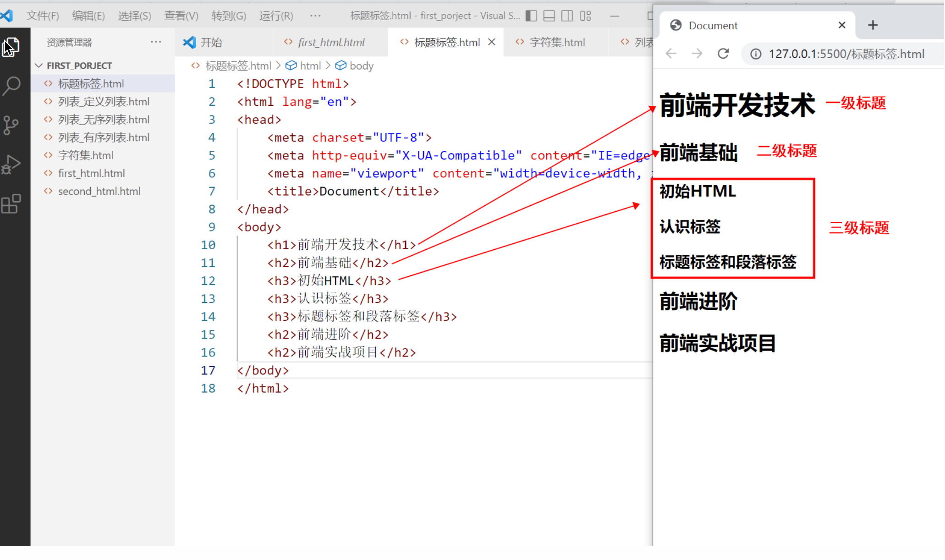Viewport: 945px width, 560px height.
Task: Click 标题标签.html breadcrumb
Action: tap(238, 66)
